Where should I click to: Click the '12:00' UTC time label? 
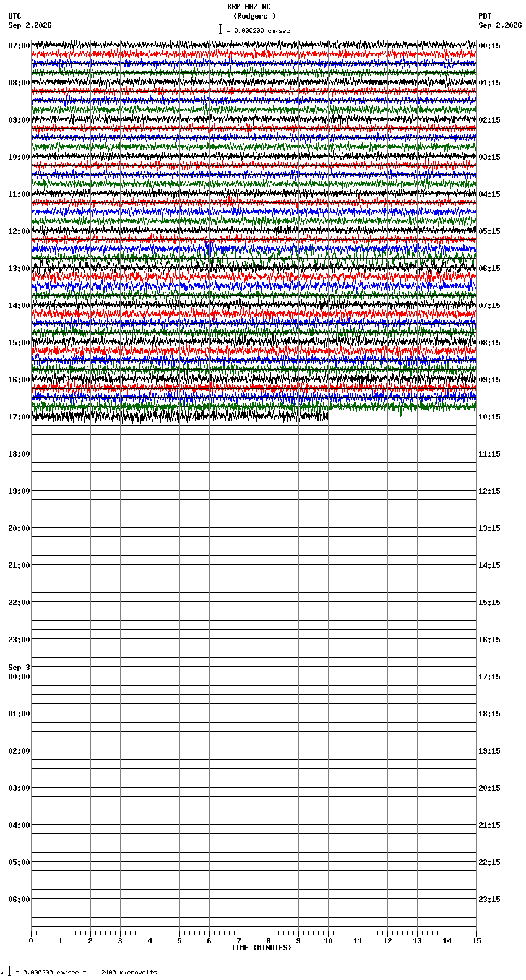pyautogui.click(x=19, y=231)
